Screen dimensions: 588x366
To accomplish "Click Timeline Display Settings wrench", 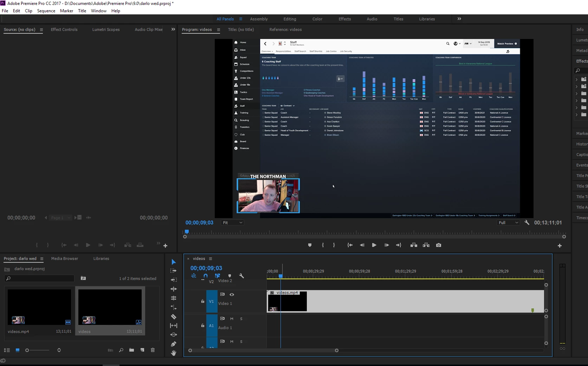I will pos(241,276).
